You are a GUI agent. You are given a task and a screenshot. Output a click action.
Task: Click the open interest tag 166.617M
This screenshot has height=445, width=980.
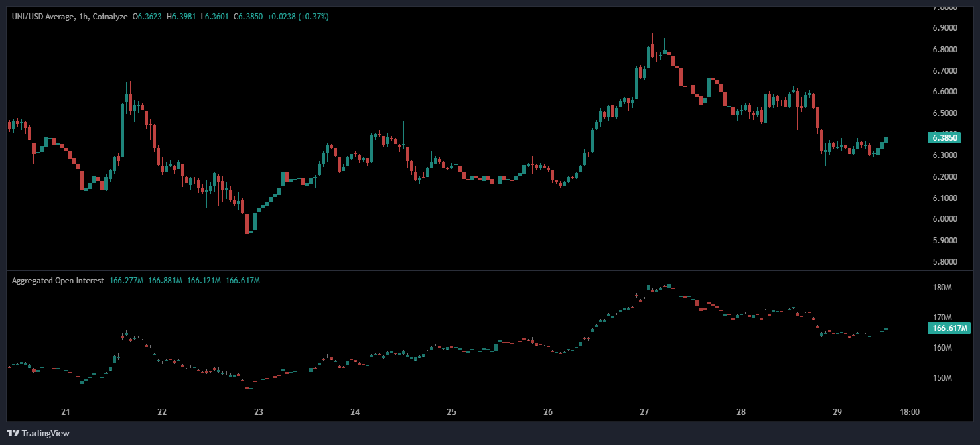(x=949, y=328)
